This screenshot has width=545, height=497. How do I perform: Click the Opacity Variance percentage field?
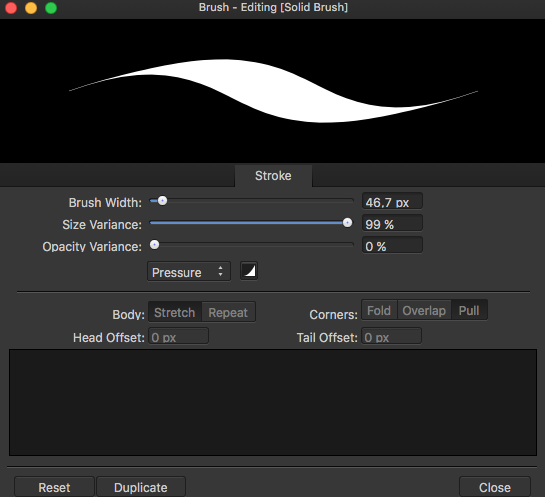click(x=392, y=246)
